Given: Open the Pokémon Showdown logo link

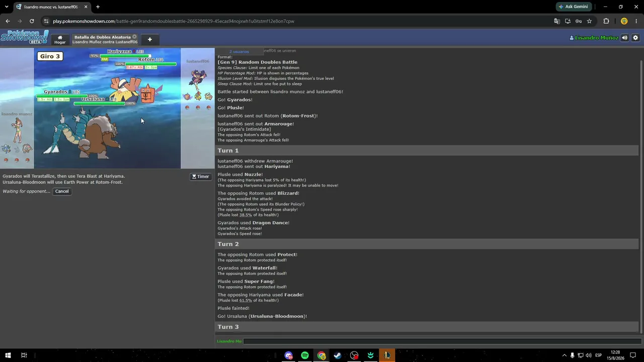Looking at the screenshot, I should click(25, 37).
